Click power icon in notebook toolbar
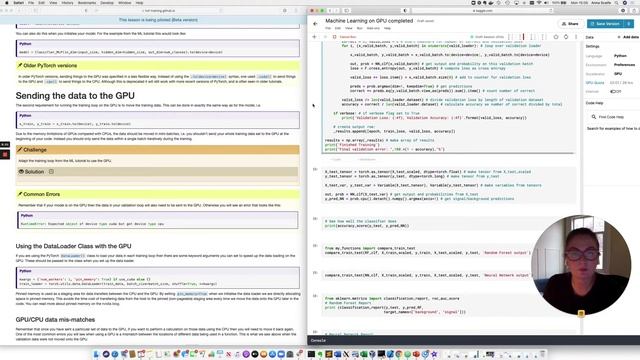Screen dimensions: 640x360 (556, 37)
